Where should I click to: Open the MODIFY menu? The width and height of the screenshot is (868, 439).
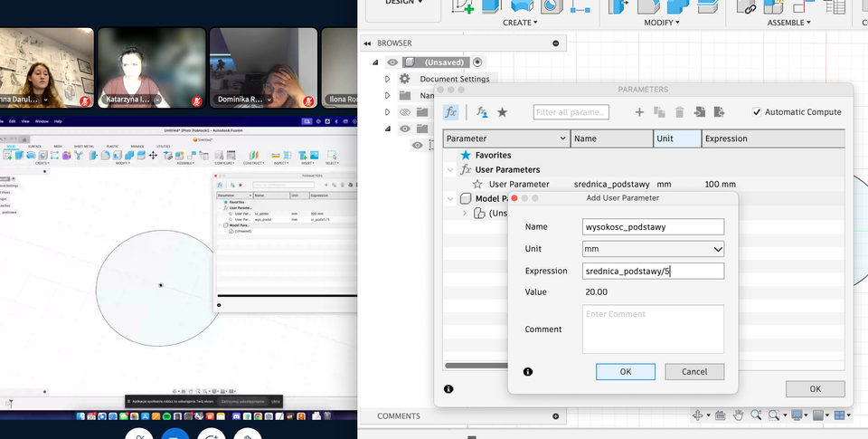662,23
